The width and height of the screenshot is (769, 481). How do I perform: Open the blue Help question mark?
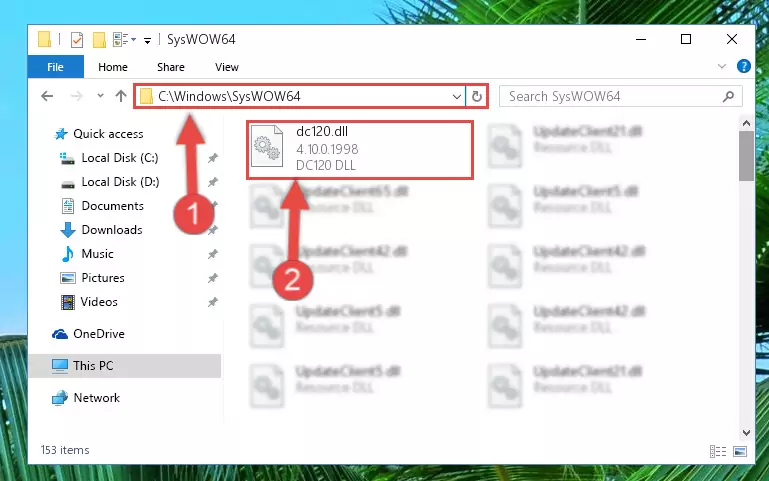(743, 66)
